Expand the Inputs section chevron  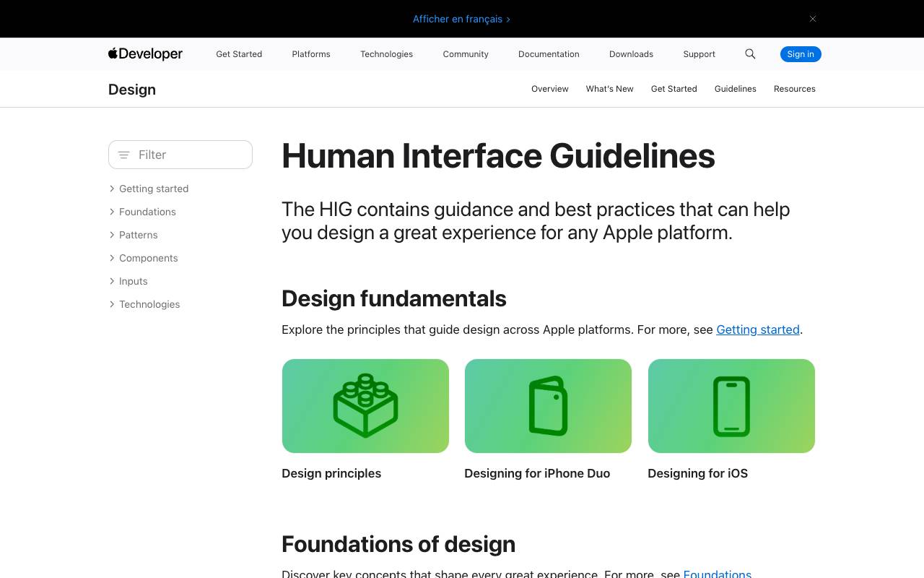[x=112, y=281]
